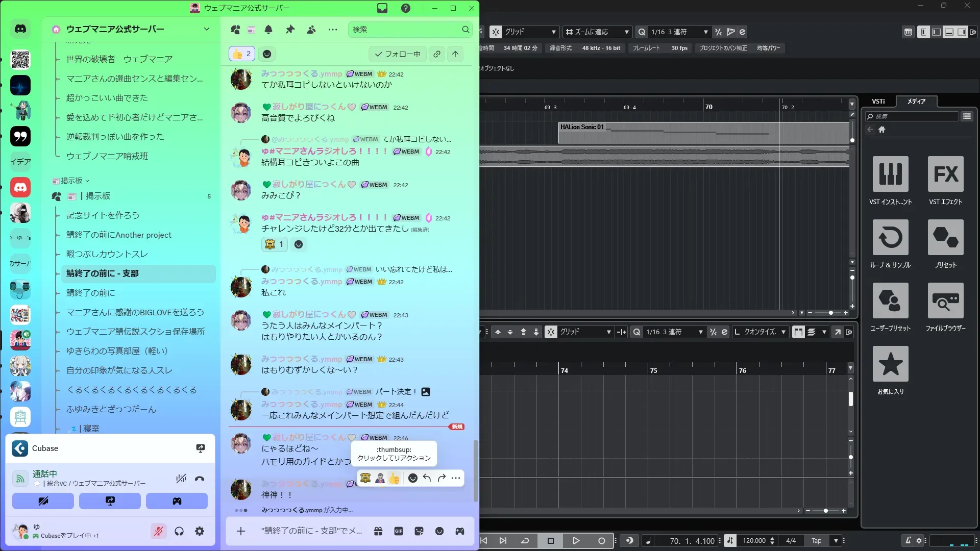Viewport: 980px width, 551px height.
Task: Open Discord user settings gear
Action: click(200, 531)
